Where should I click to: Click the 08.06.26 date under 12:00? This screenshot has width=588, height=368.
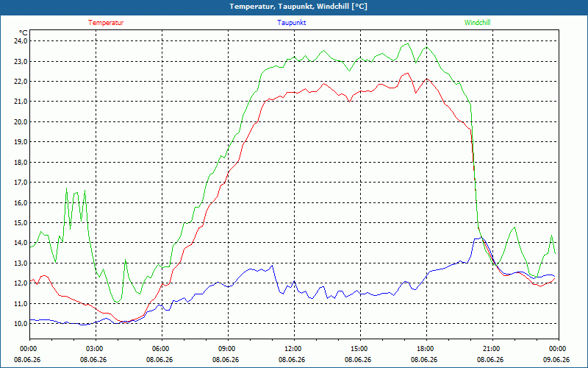292,359
